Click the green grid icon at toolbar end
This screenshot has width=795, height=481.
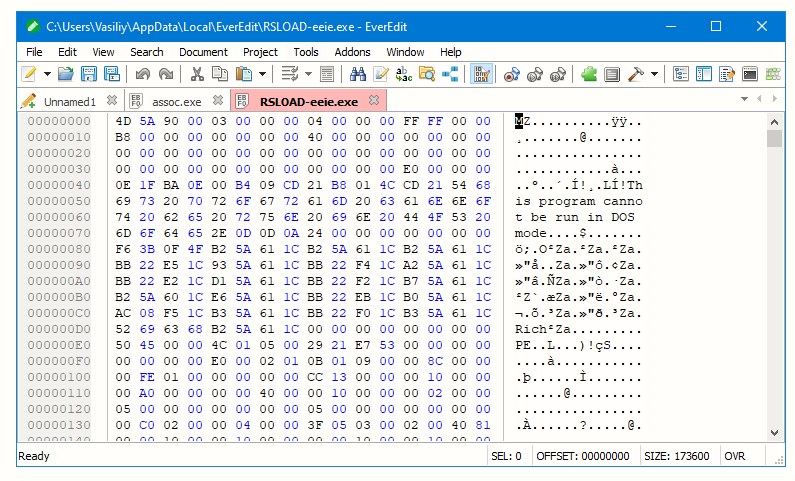pos(773,75)
